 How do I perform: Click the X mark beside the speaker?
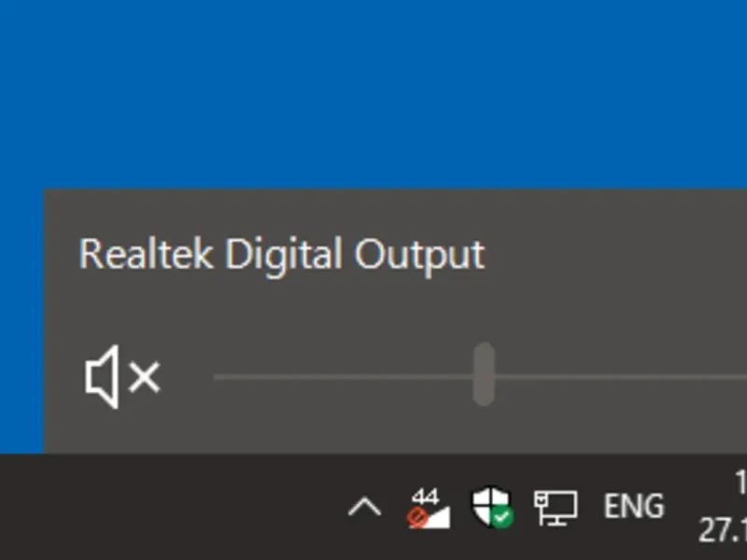(145, 377)
